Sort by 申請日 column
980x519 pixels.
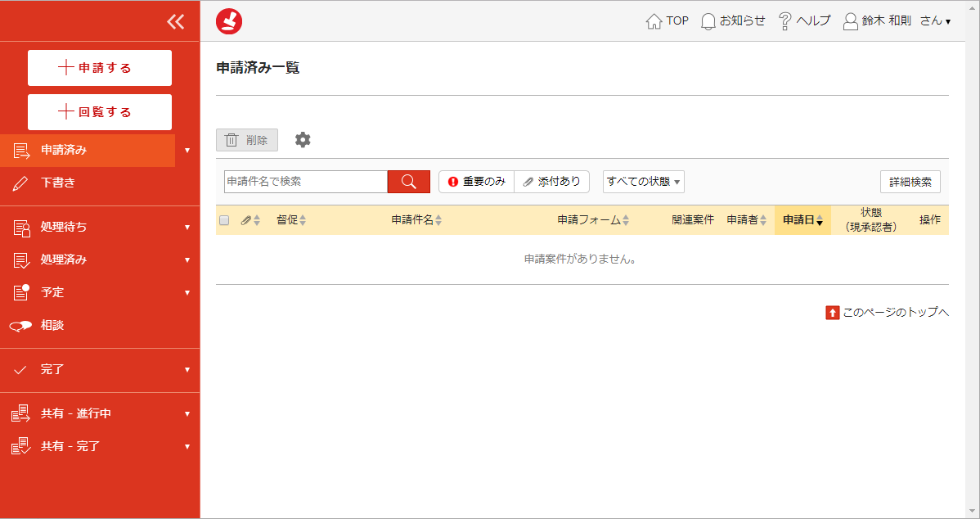click(x=803, y=220)
